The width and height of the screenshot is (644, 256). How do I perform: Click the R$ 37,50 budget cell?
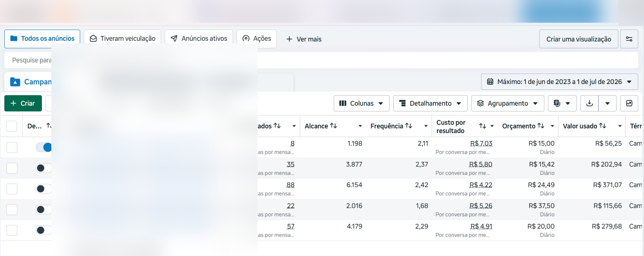pyautogui.click(x=541, y=206)
